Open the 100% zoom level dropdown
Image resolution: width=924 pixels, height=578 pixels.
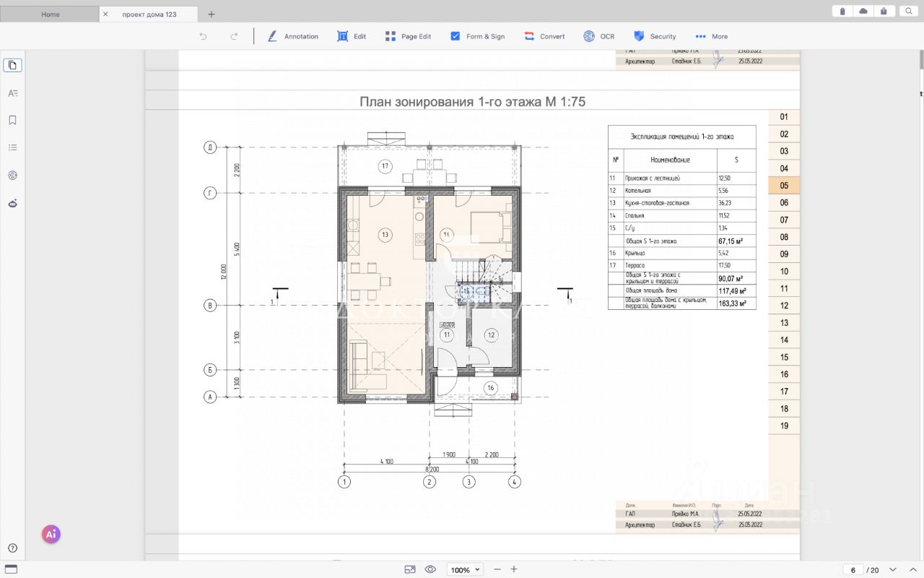pyautogui.click(x=465, y=569)
